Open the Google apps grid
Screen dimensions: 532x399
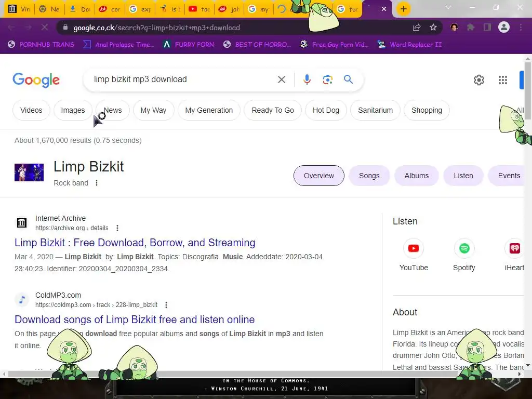(503, 80)
